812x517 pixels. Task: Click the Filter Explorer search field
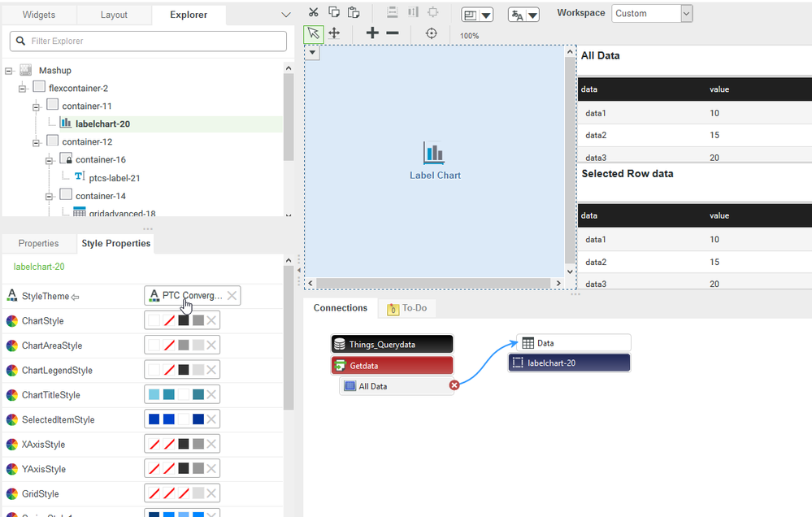coord(148,41)
